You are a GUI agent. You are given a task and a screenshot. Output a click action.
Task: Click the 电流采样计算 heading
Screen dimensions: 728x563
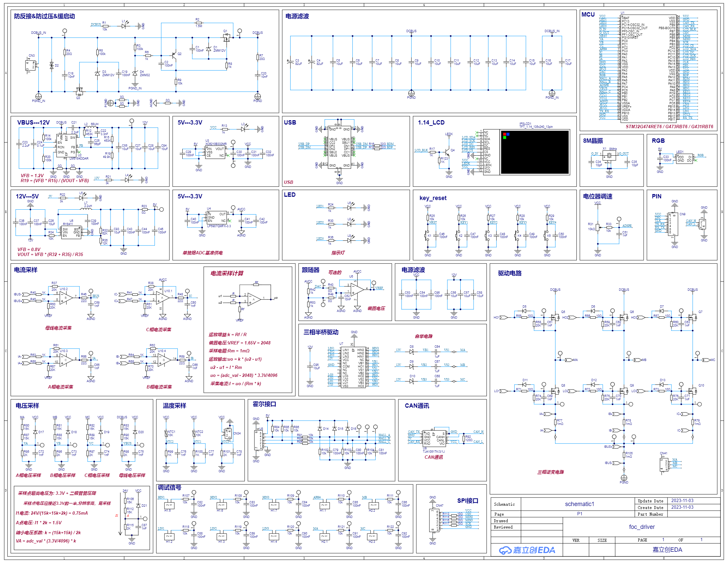(x=227, y=274)
